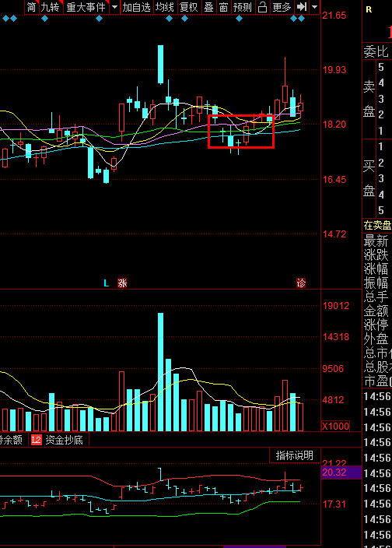Image resolution: width=392 pixels, height=548 pixels.
Task: Click the 指标说明 indicator description button
Action: [x=295, y=455]
